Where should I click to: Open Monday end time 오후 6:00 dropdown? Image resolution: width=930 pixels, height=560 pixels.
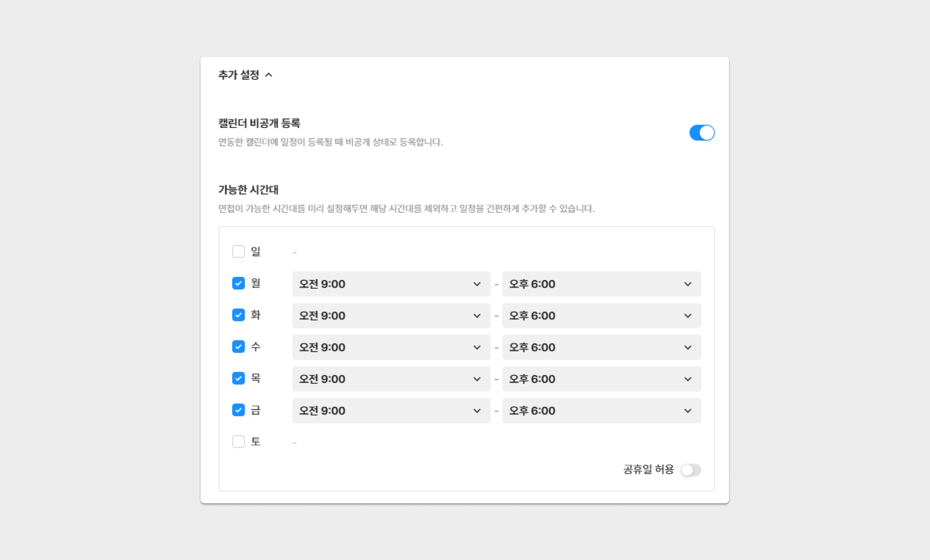click(601, 284)
